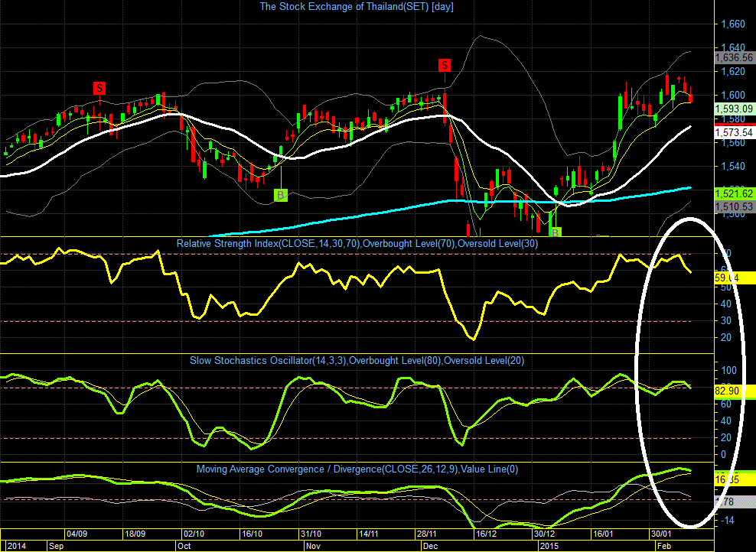Select the 16/01 date label
This screenshot has height=552, width=756.
pyautogui.click(x=603, y=534)
